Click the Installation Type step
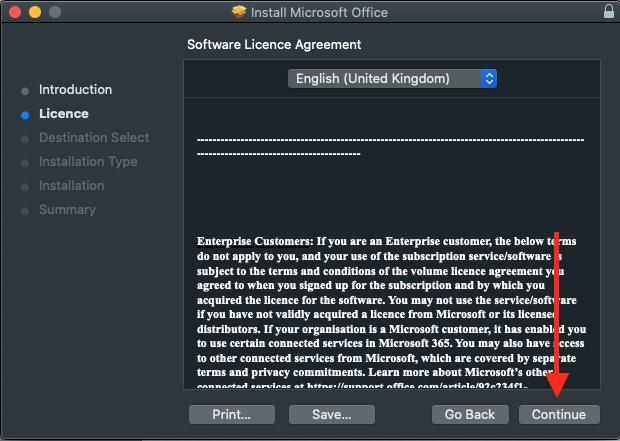The height and width of the screenshot is (441, 620). 88,162
